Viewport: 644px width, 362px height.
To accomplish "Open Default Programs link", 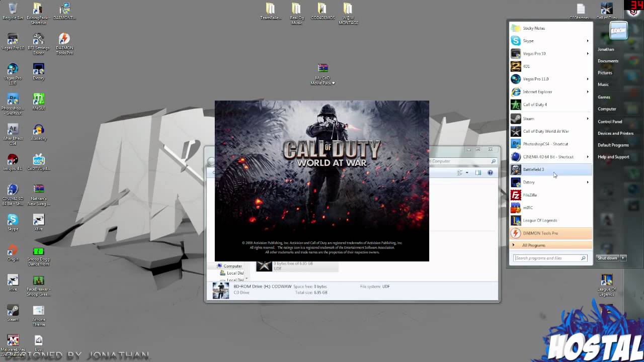I will (x=613, y=145).
